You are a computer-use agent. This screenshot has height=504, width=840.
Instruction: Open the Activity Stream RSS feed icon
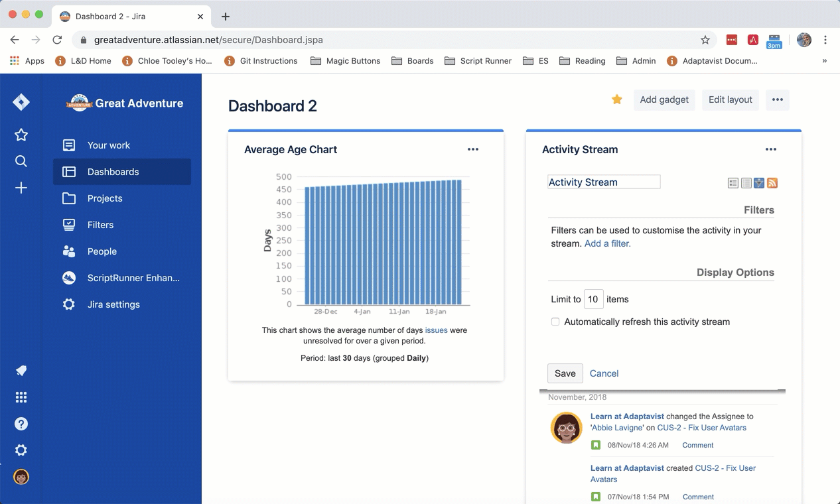pos(772,183)
